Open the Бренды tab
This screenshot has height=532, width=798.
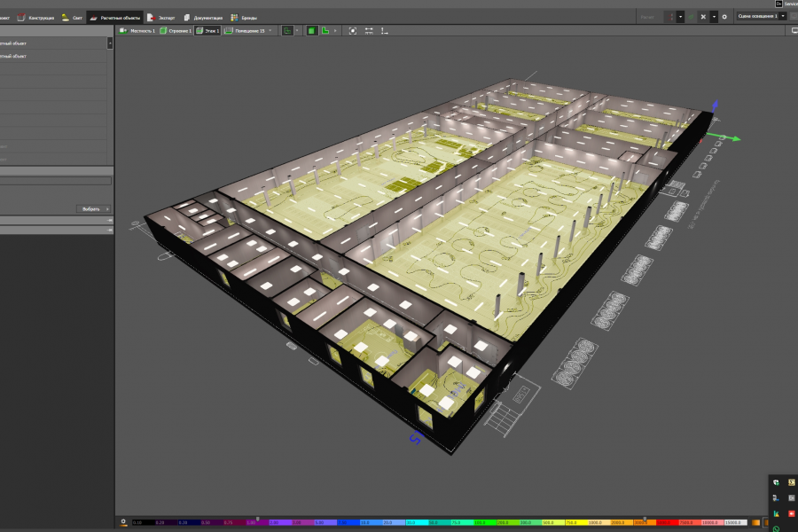(x=244, y=18)
